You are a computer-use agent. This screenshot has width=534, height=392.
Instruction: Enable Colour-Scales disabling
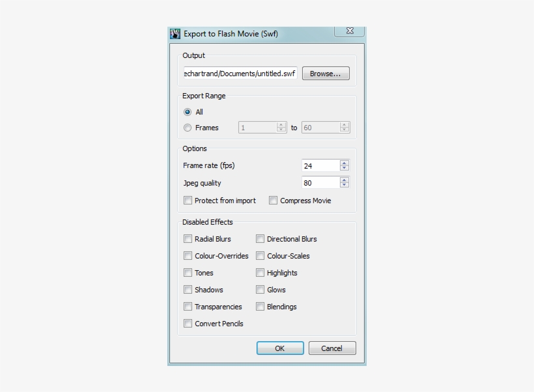pos(260,256)
